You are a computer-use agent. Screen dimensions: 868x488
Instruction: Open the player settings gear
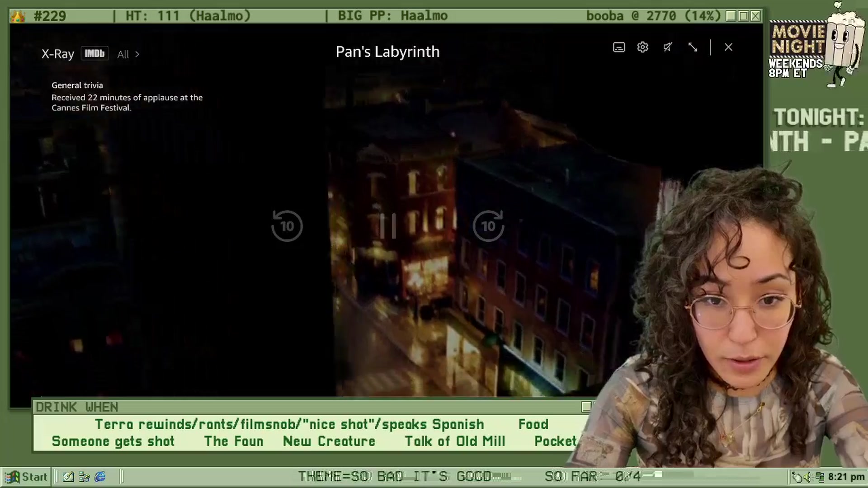tap(642, 47)
